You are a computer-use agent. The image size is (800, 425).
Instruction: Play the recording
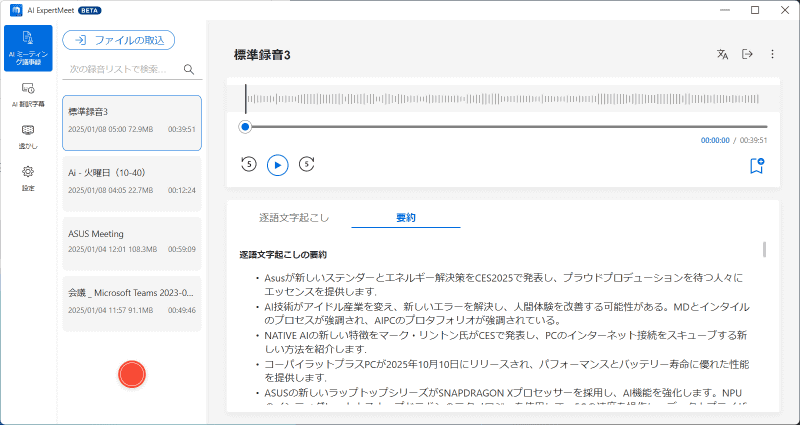[x=278, y=165]
